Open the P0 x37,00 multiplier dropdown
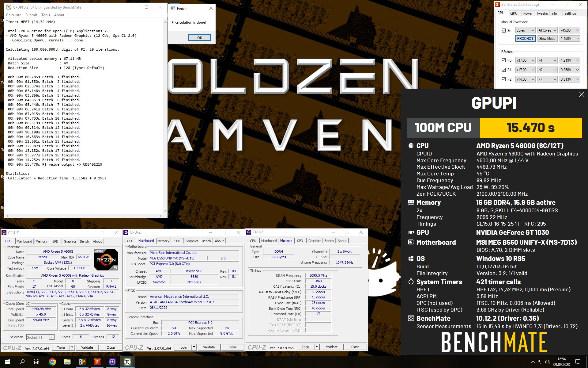This screenshot has height=368, width=588. [x=525, y=60]
